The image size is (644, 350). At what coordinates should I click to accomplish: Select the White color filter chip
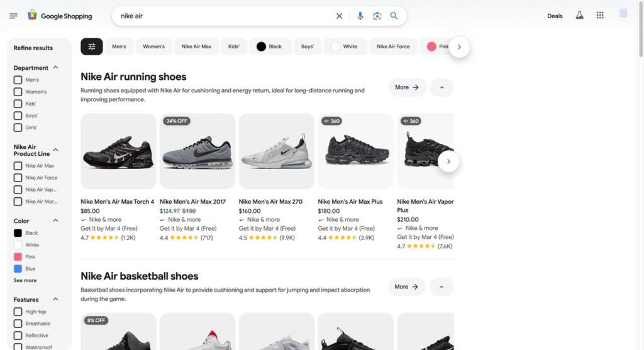pos(345,46)
